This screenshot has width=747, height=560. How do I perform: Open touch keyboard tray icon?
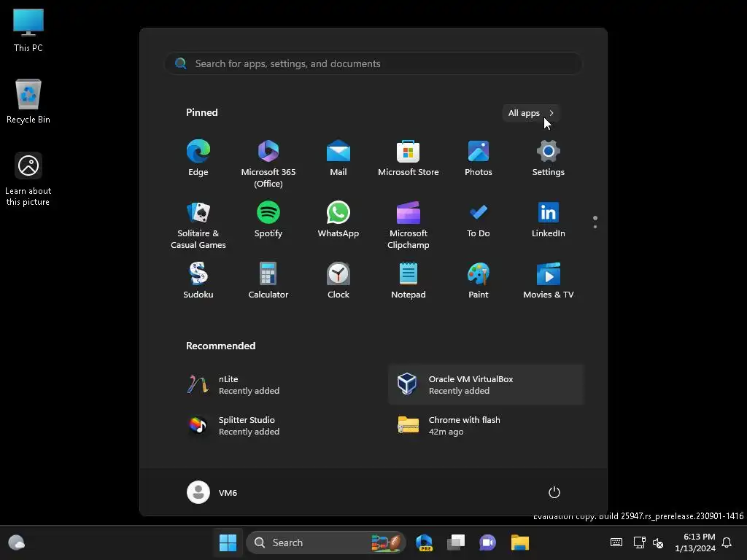point(616,542)
